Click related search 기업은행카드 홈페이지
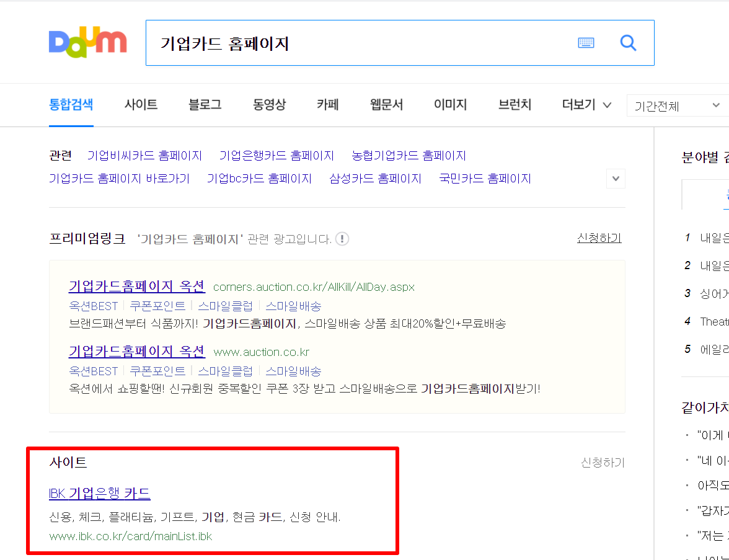 (276, 156)
